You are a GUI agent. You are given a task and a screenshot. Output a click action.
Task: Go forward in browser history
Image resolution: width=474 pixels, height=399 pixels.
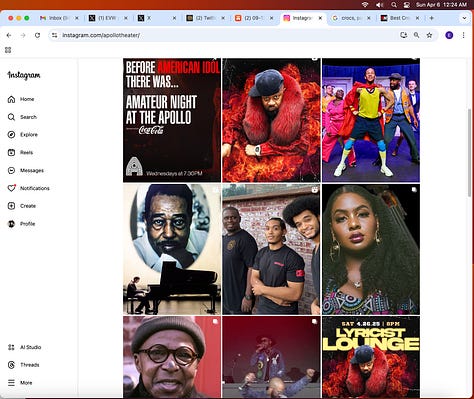pos(23,35)
